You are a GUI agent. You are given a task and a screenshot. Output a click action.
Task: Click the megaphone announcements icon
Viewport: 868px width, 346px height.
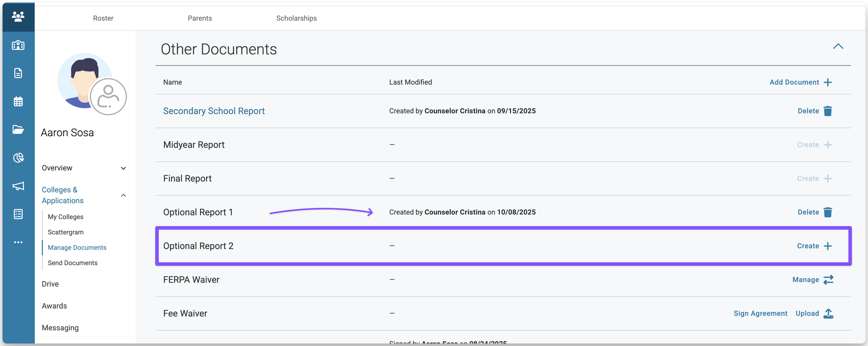[x=18, y=186]
